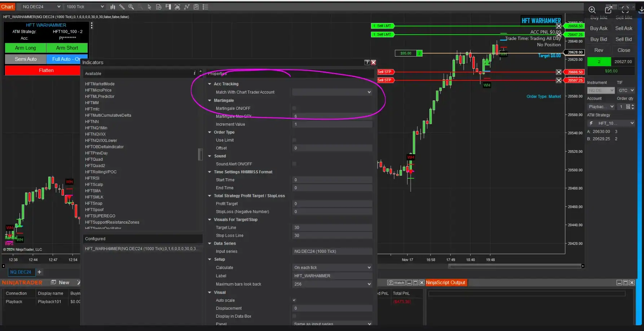Open the properties list icon in toolbar
The height and width of the screenshot is (331, 644).
(x=206, y=7)
